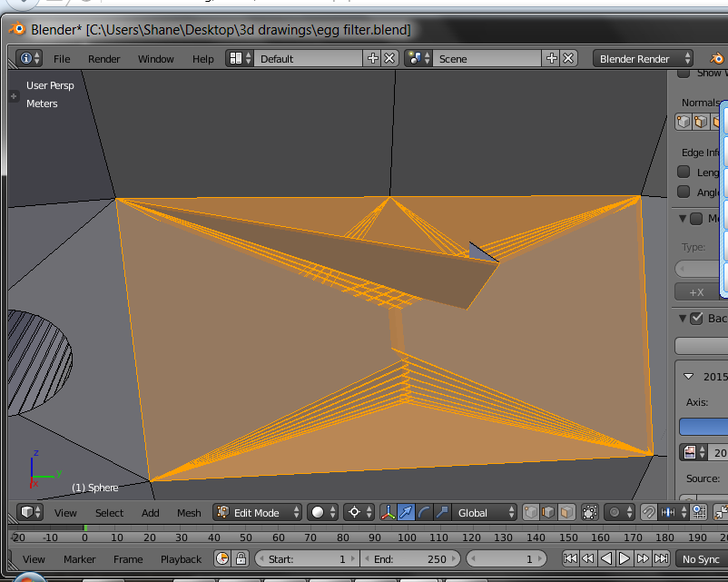Screen dimensions: 728x582
Task: Collapse the 2015 background image entry
Action: pyautogui.click(x=689, y=376)
